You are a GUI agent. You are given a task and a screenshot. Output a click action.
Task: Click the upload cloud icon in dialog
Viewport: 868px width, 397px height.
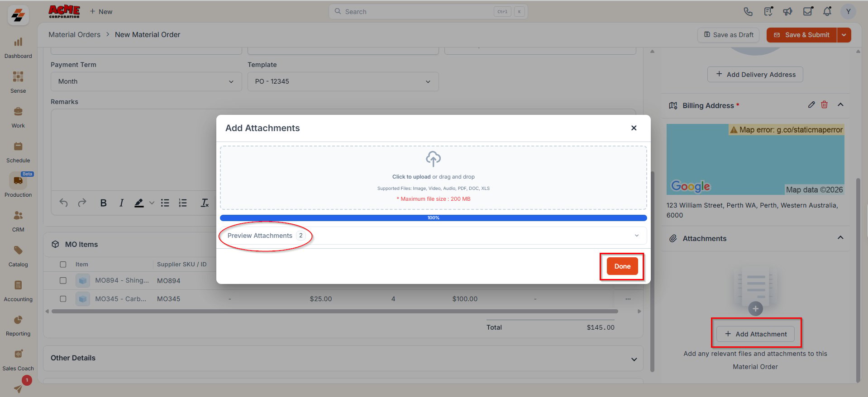click(433, 159)
